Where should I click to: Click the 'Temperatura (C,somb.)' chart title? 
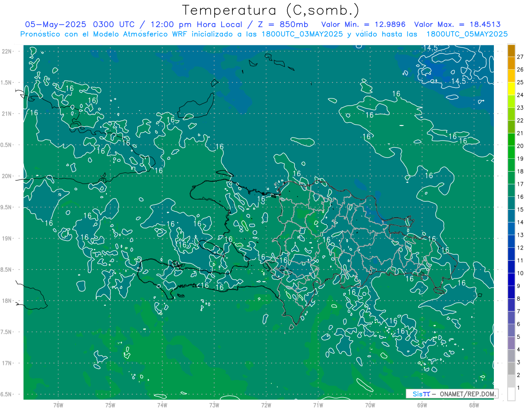coord(271,10)
